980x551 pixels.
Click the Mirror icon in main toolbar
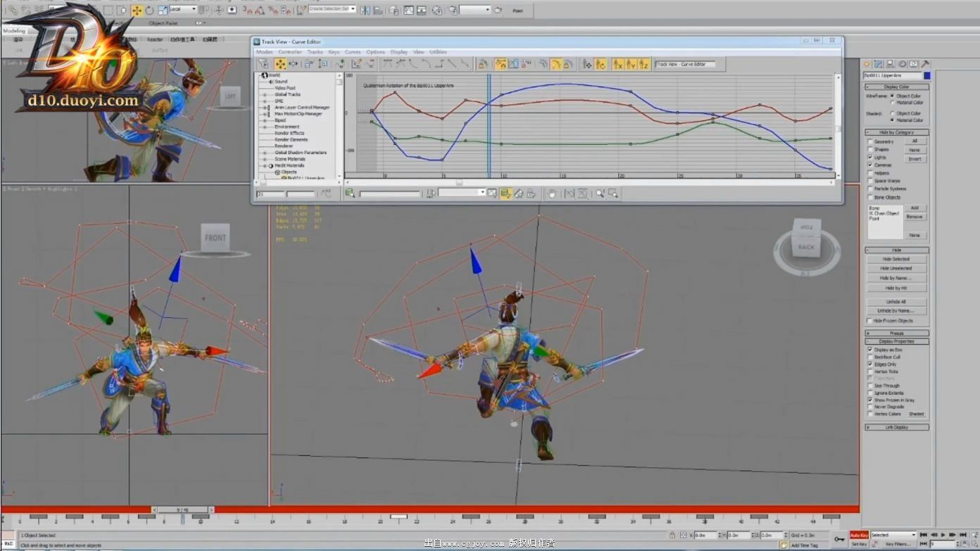[365, 11]
